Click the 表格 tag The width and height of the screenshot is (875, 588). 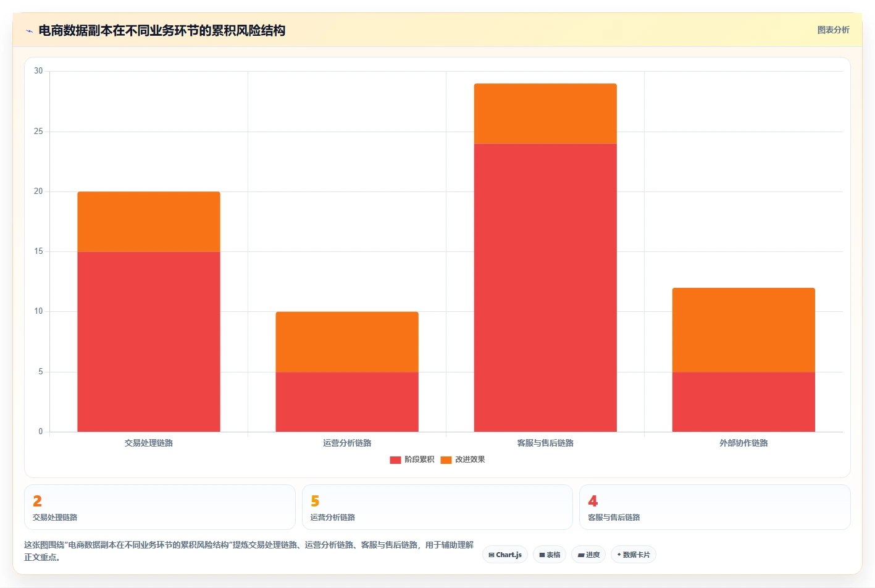pos(550,555)
